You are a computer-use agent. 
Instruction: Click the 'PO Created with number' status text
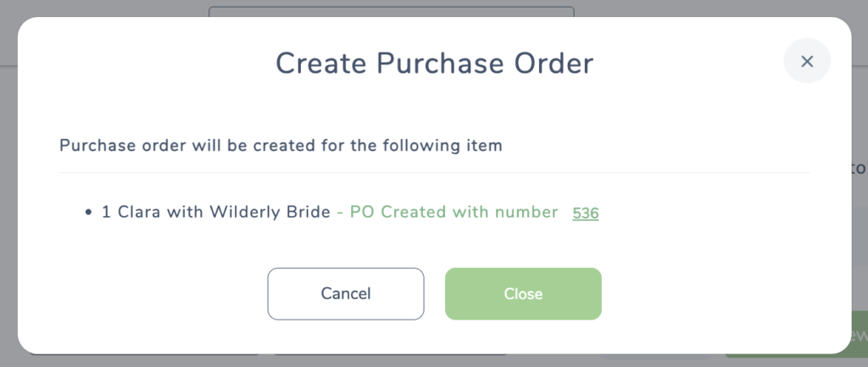tap(454, 212)
